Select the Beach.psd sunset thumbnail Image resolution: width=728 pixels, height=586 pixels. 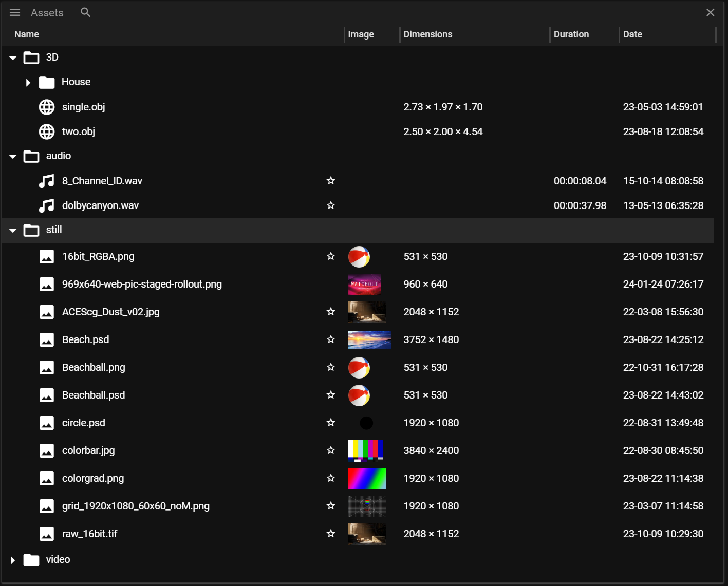click(x=370, y=340)
